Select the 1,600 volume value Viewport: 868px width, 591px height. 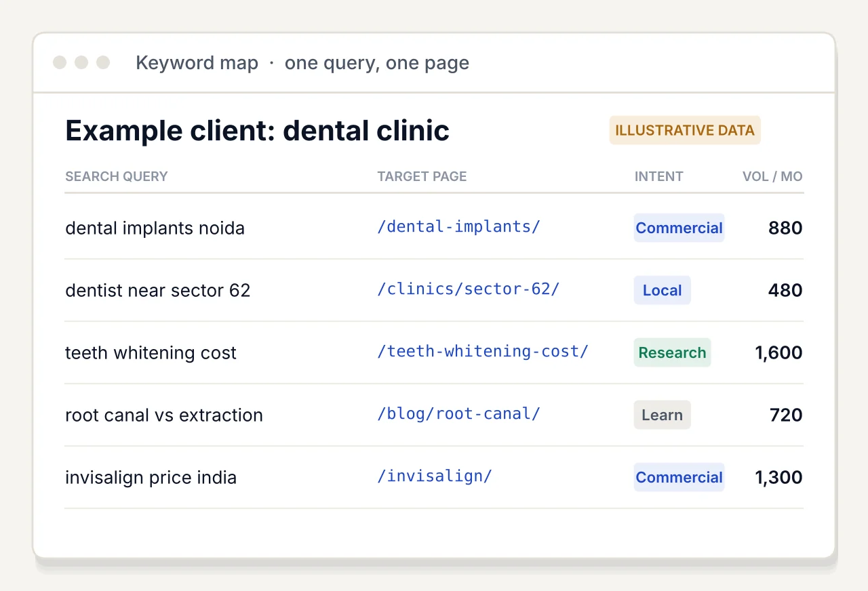pos(778,352)
